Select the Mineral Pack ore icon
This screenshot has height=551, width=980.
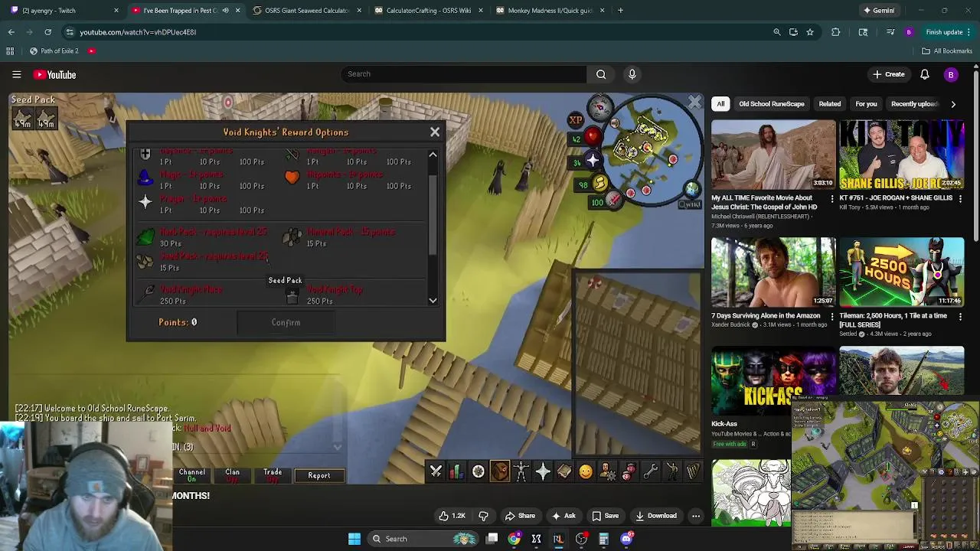pyautogui.click(x=292, y=237)
